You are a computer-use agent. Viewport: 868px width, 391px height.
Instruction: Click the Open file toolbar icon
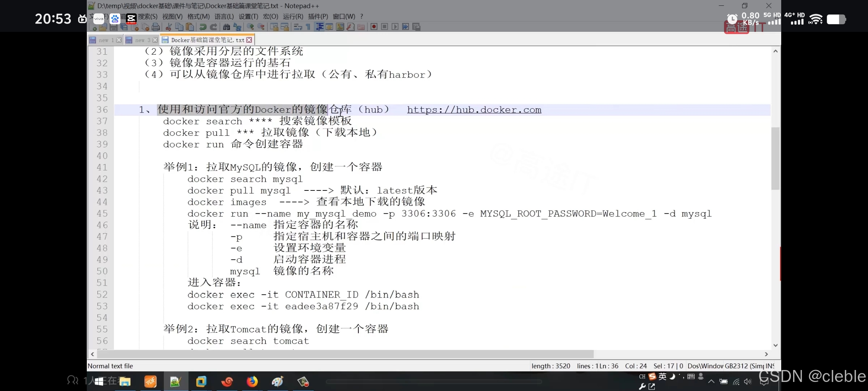coord(103,27)
